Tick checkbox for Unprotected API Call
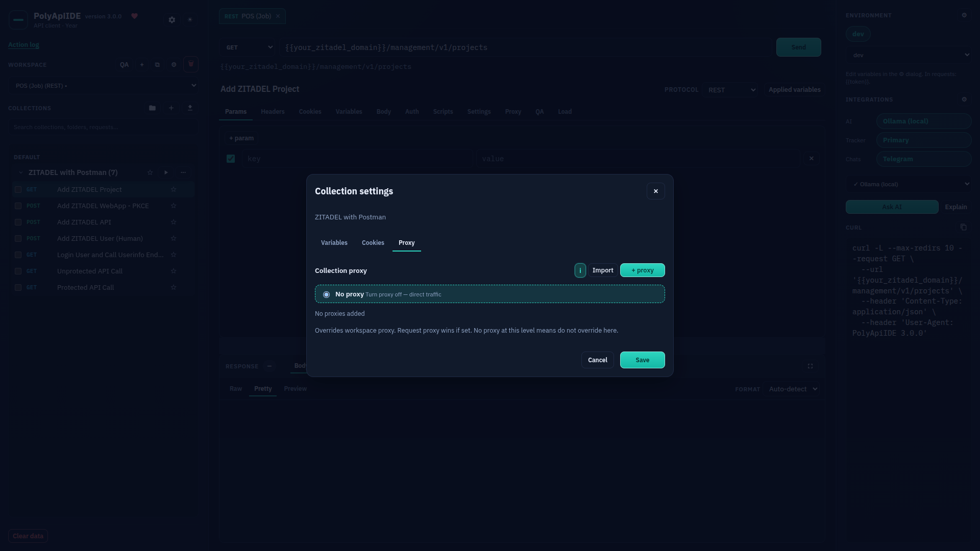 (18, 271)
